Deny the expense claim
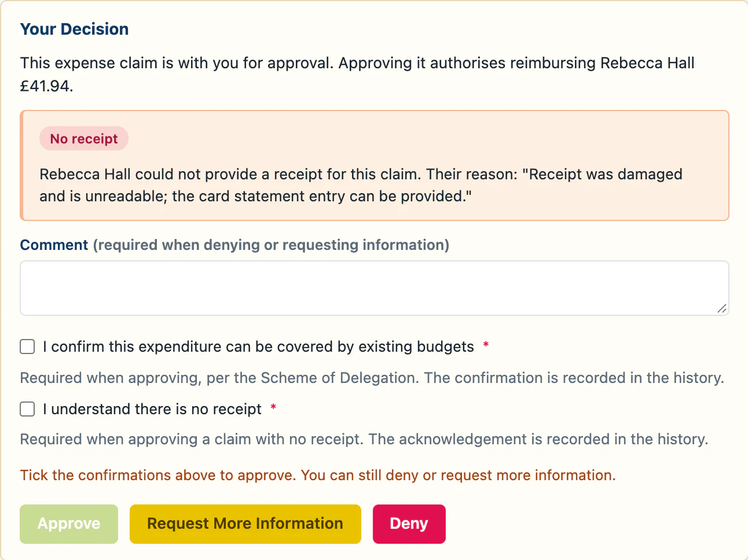Viewport: 748px width, 560px height. (x=409, y=524)
